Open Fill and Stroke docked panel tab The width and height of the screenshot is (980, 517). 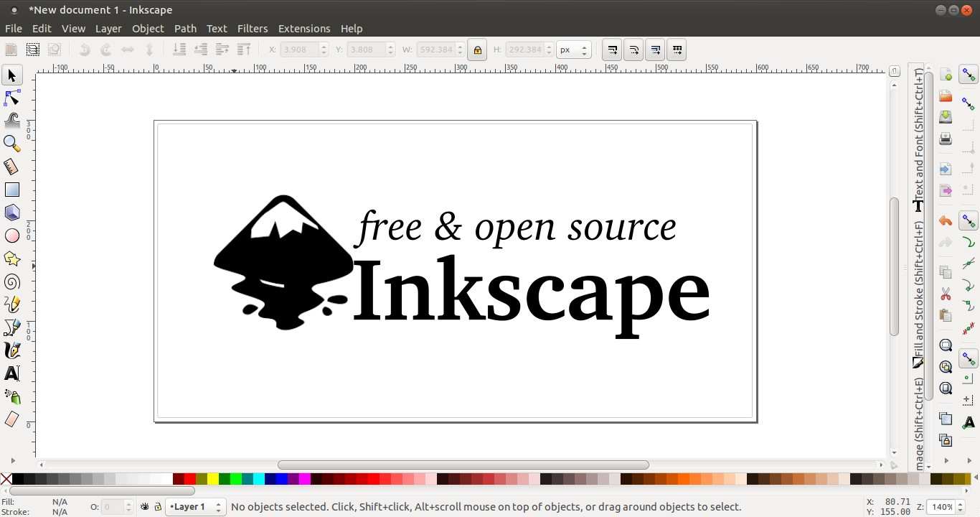pyautogui.click(x=918, y=294)
